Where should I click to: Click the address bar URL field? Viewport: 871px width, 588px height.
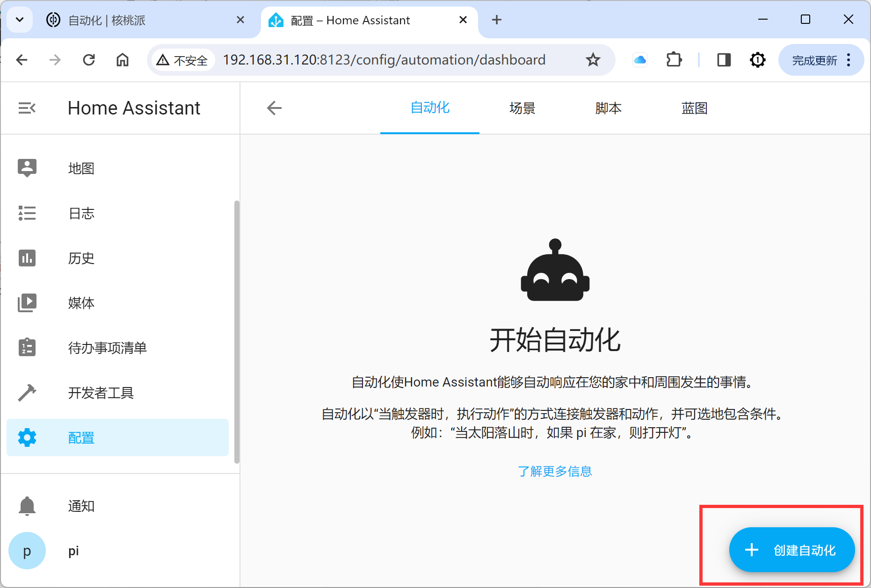pyautogui.click(x=384, y=60)
